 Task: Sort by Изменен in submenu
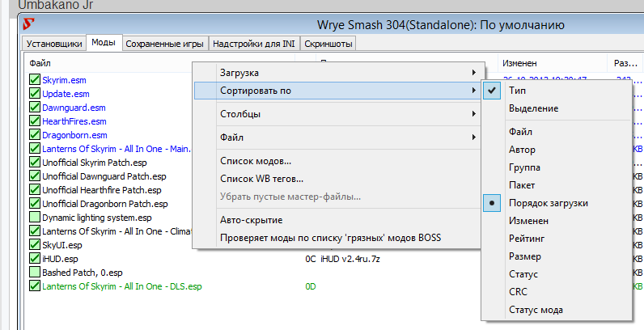click(557, 221)
